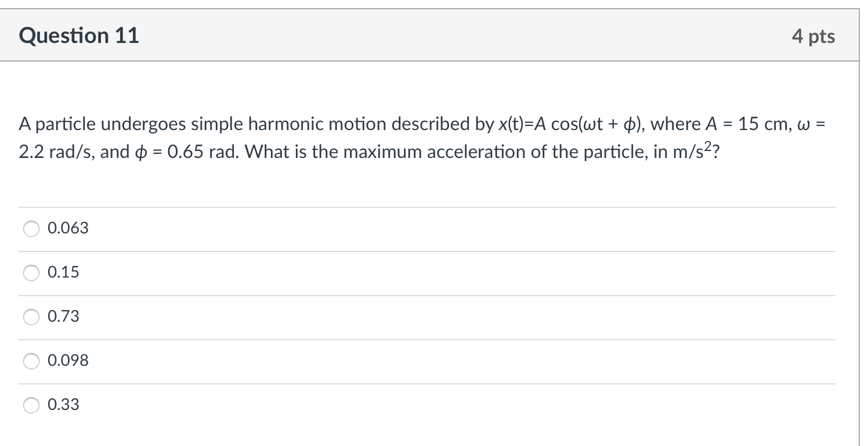Select the 0.063 radio button
Image resolution: width=868 pixels, height=446 pixels.
(32, 229)
